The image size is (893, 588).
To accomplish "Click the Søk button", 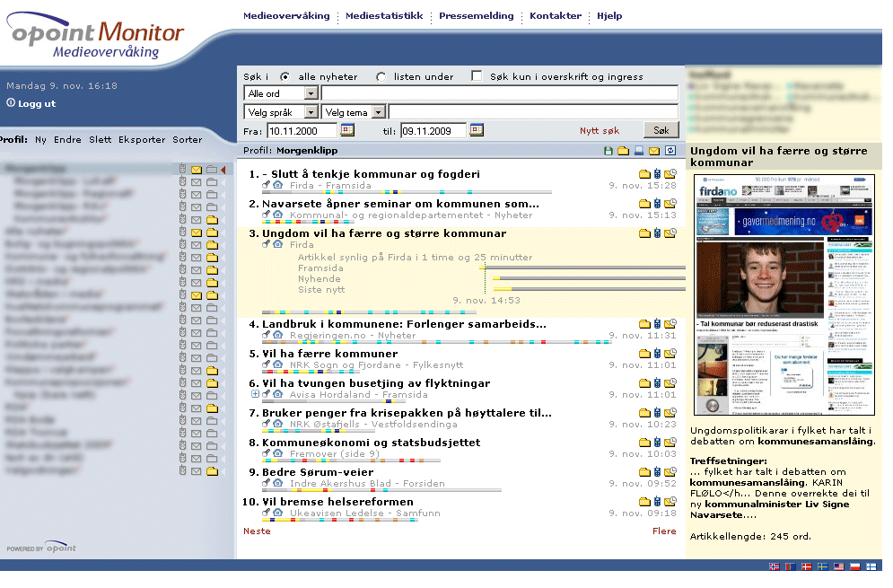I will pos(661,131).
